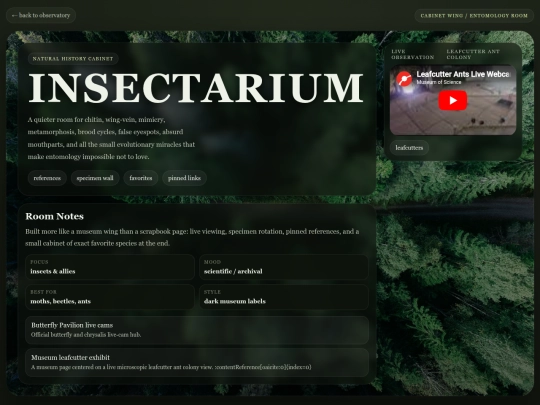The width and height of the screenshot is (540, 405).
Task: Click the Live Observation label
Action: [x=413, y=54]
